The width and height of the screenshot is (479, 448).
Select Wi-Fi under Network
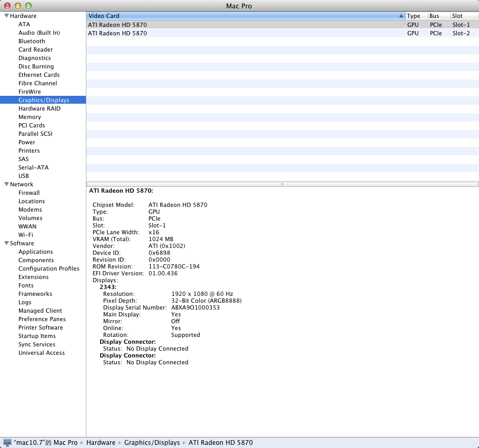coord(26,235)
